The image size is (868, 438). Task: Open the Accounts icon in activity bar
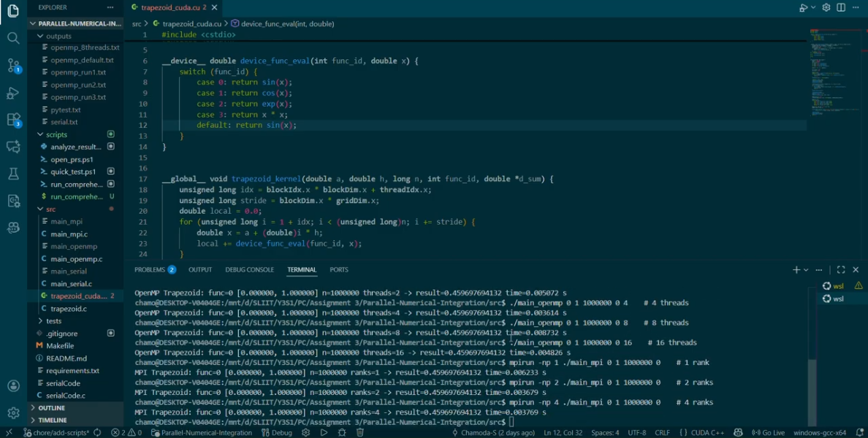(x=13, y=386)
